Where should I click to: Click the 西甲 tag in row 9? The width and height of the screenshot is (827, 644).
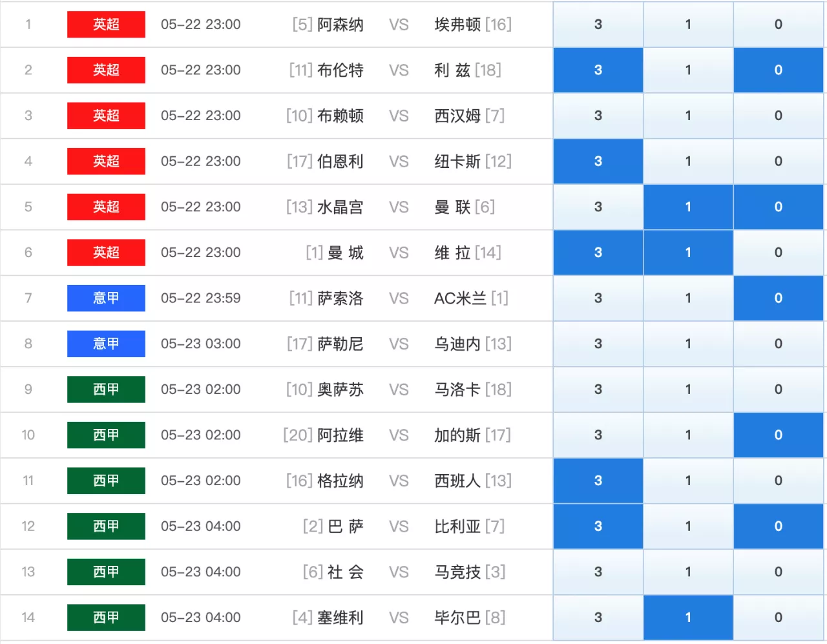(106, 390)
